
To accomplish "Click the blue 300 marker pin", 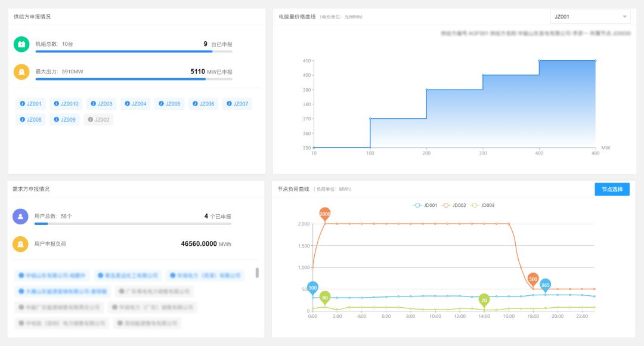I will point(312,288).
